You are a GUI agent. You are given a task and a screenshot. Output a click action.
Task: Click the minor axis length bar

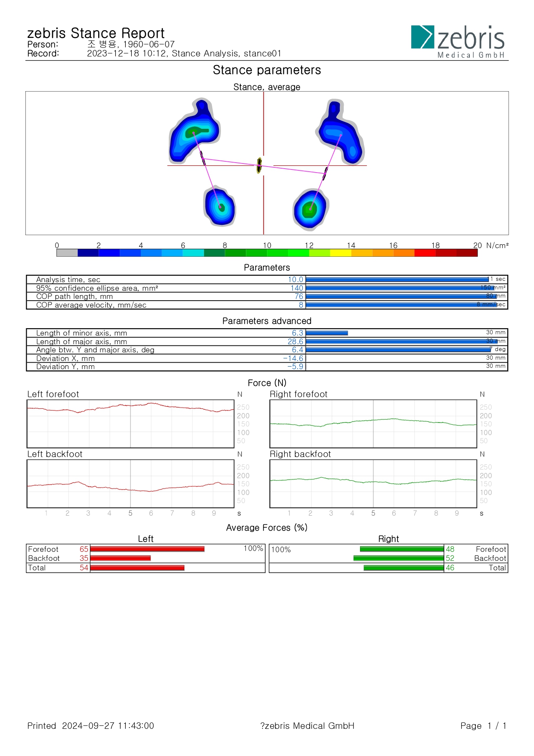pos(327,333)
